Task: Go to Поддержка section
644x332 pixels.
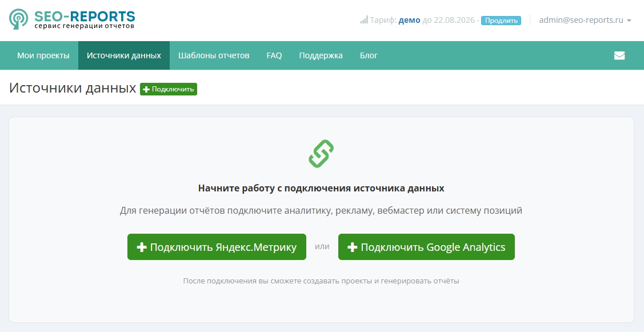Action: click(x=321, y=55)
